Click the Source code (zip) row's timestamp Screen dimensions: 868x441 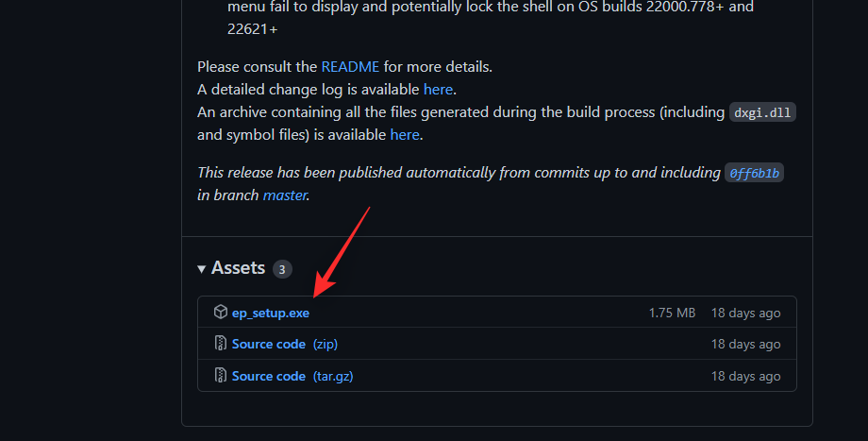745,344
